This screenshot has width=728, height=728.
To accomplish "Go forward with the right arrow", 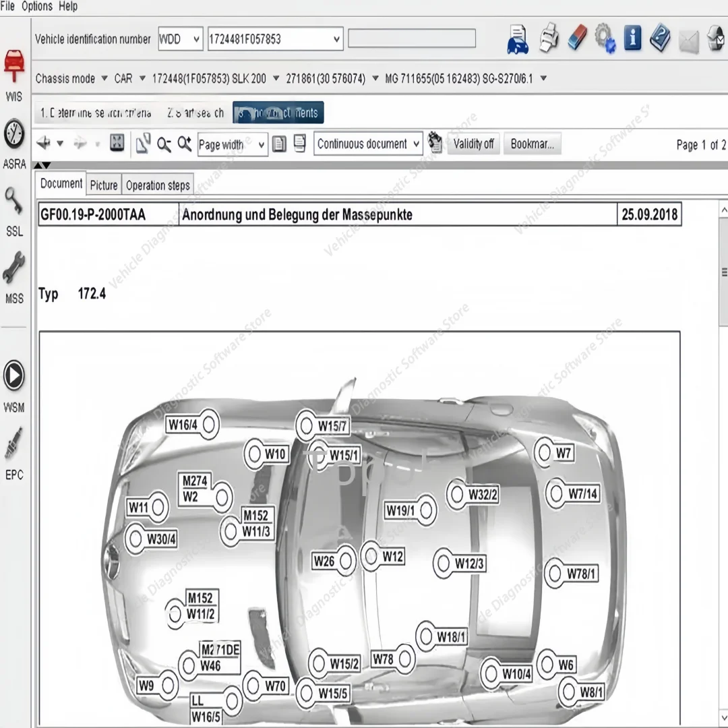I will point(80,143).
